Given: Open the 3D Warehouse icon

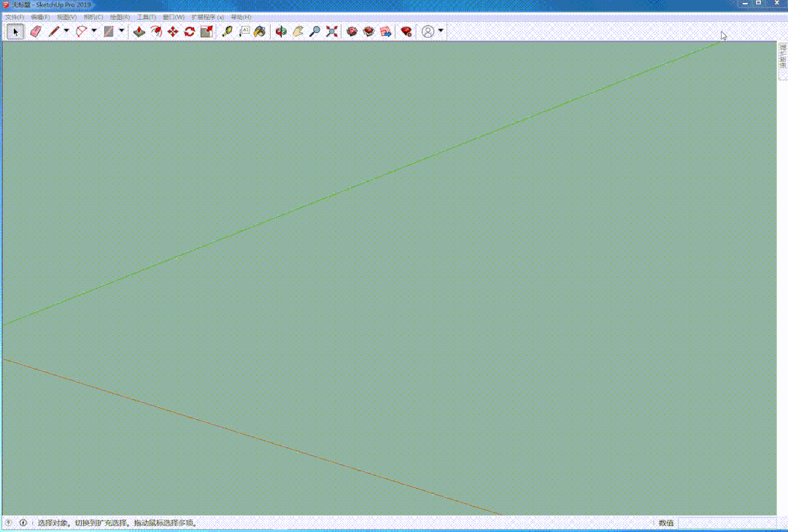Looking at the screenshot, I should point(352,31).
